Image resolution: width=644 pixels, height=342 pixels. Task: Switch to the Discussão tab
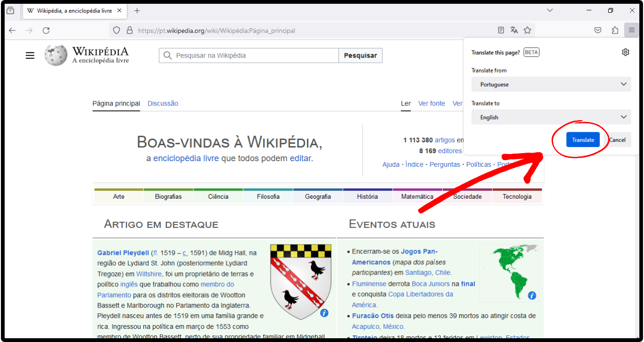[x=163, y=103]
